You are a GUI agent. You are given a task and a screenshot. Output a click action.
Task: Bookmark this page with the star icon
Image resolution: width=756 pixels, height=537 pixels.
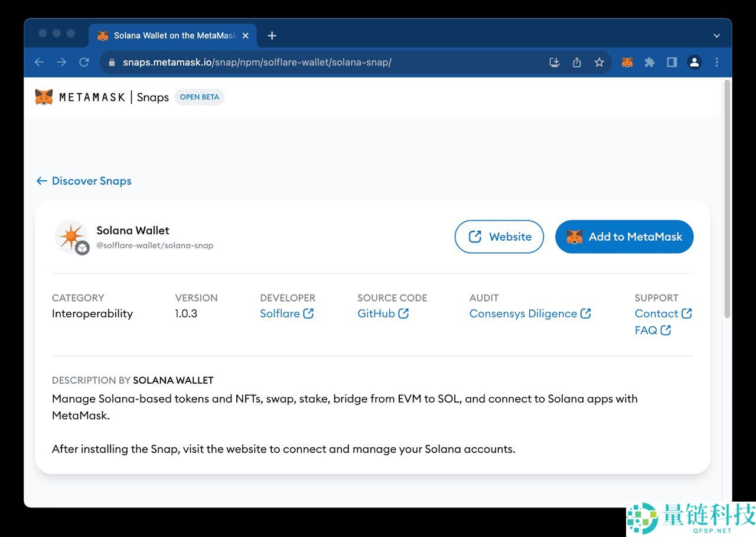coord(599,62)
